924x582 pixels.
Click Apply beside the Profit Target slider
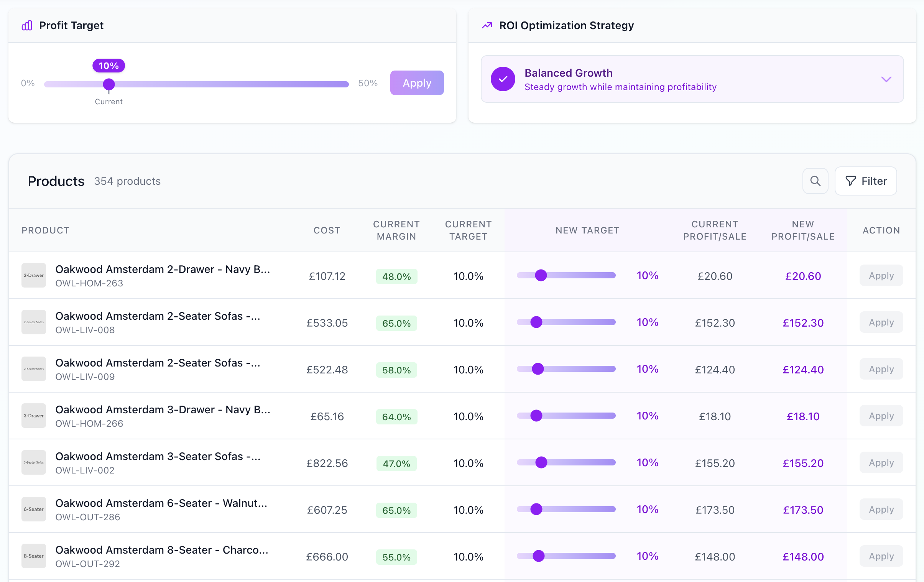(x=417, y=82)
